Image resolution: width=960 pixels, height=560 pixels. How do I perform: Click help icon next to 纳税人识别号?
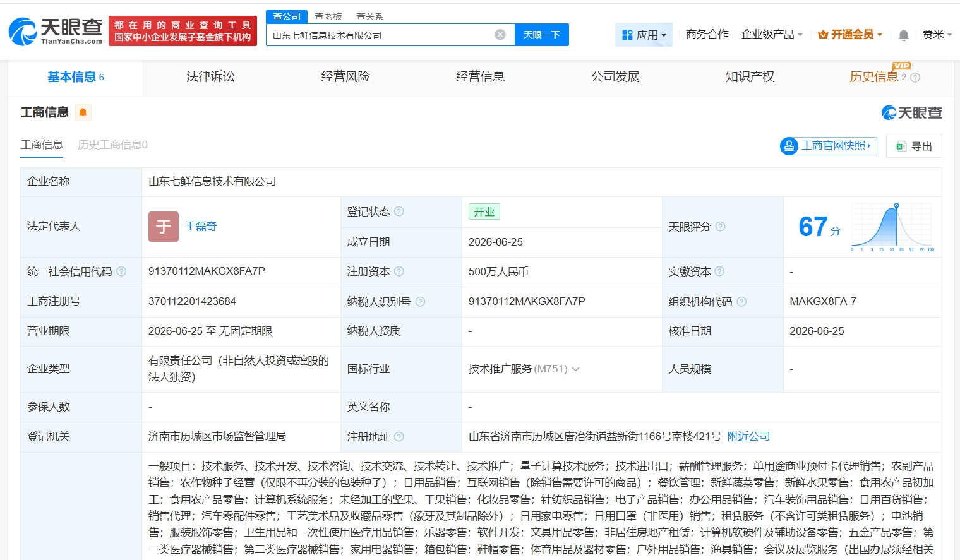coord(421,302)
